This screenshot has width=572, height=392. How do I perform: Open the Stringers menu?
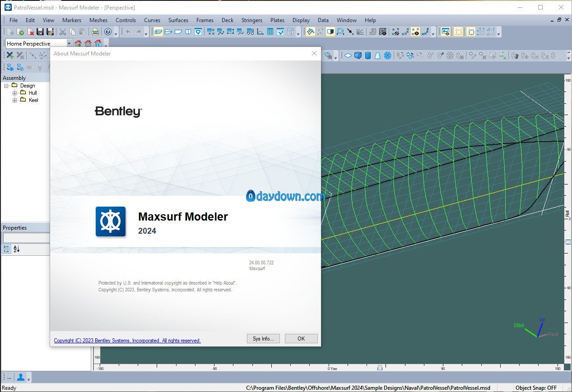(251, 20)
